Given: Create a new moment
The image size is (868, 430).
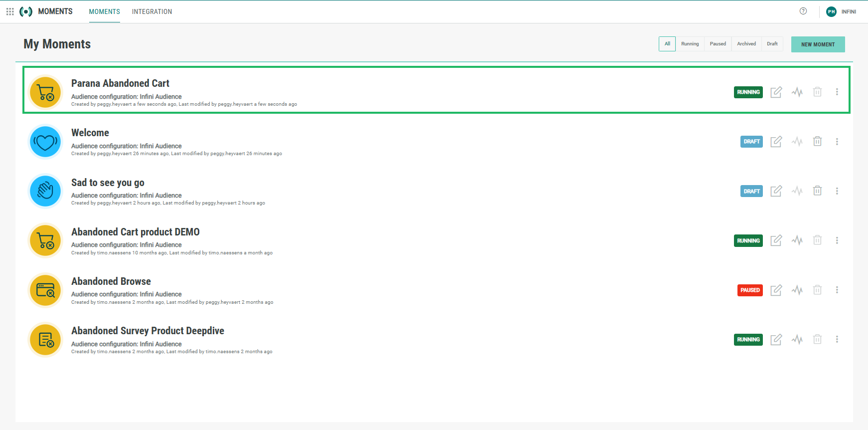Looking at the screenshot, I should click(x=818, y=44).
